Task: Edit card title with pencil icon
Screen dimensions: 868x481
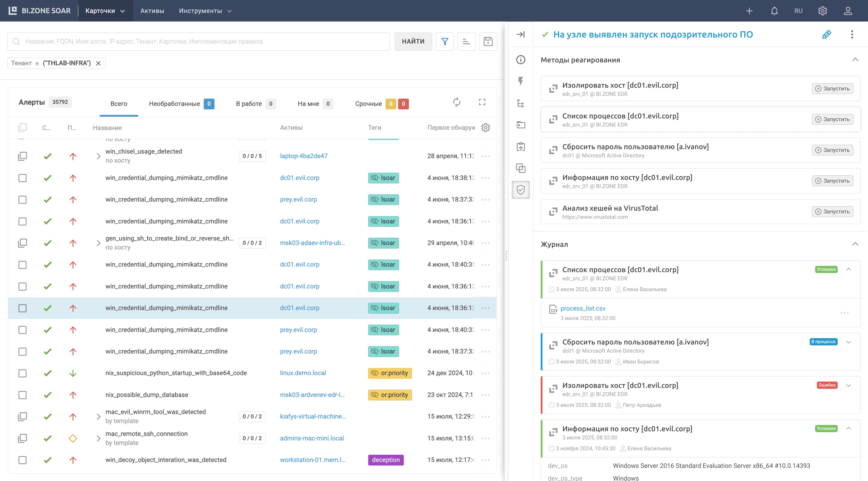Action: 827,34
